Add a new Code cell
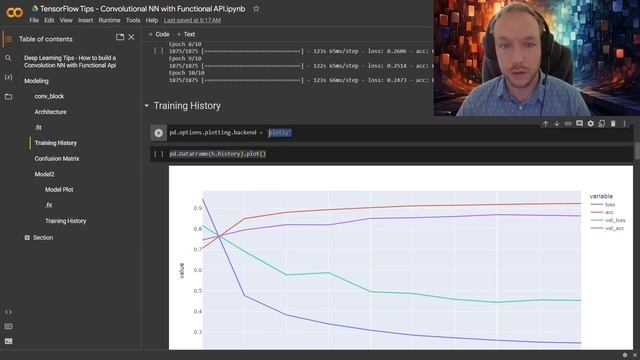 159,34
